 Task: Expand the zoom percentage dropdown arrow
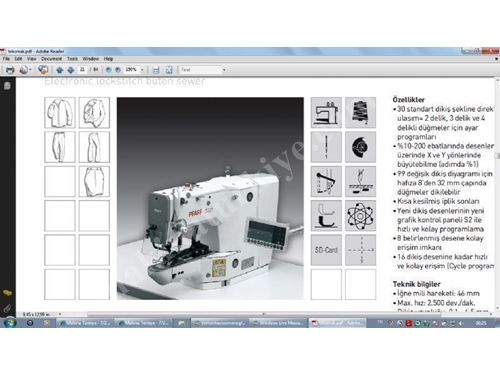(x=142, y=70)
